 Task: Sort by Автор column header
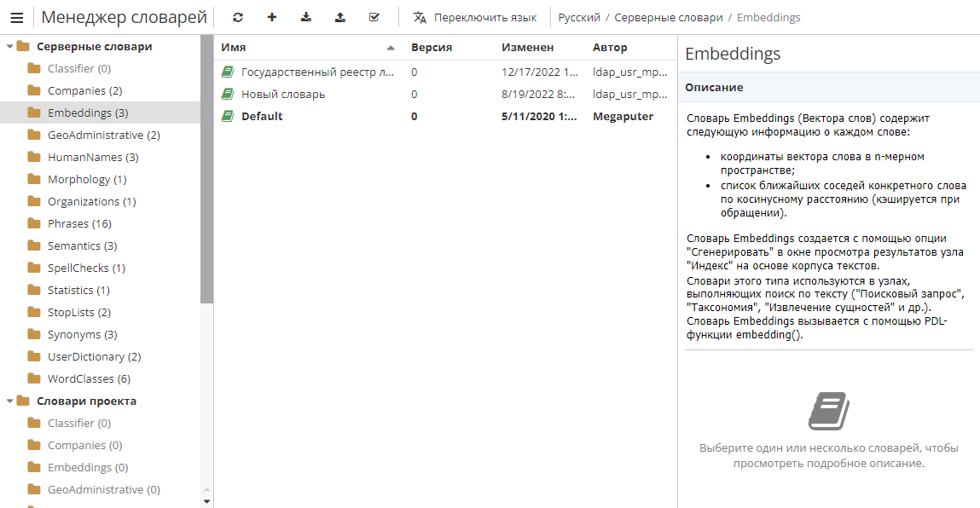pyautogui.click(x=610, y=48)
